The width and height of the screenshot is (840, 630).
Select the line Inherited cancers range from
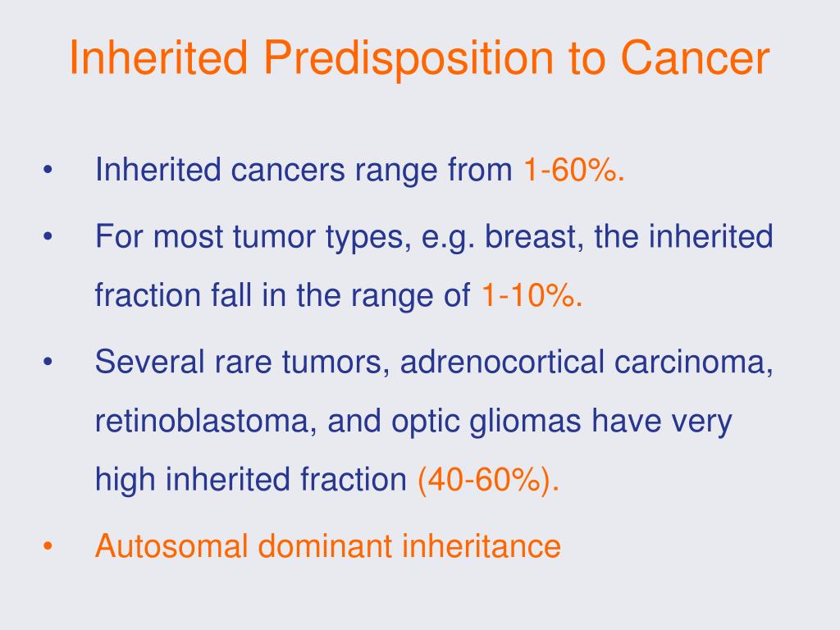304,170
